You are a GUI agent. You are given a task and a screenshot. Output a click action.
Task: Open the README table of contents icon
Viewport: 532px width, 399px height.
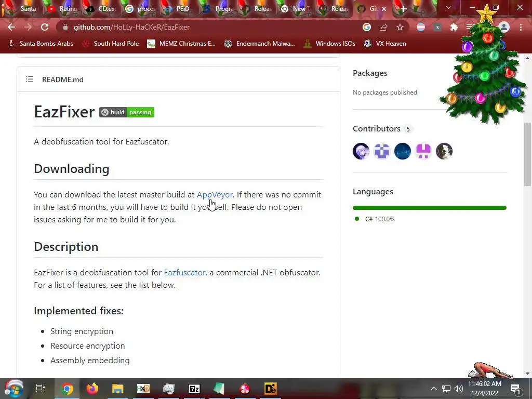click(30, 79)
